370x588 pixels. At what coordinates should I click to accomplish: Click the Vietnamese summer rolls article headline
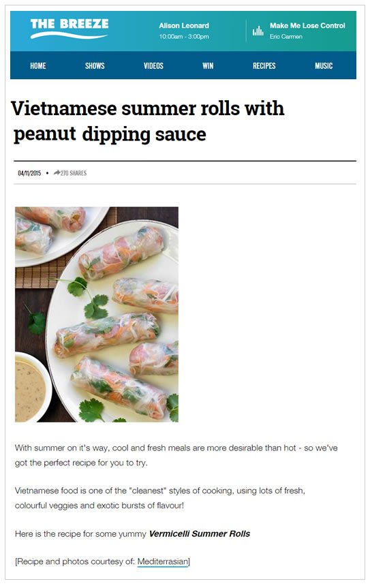[x=148, y=121]
